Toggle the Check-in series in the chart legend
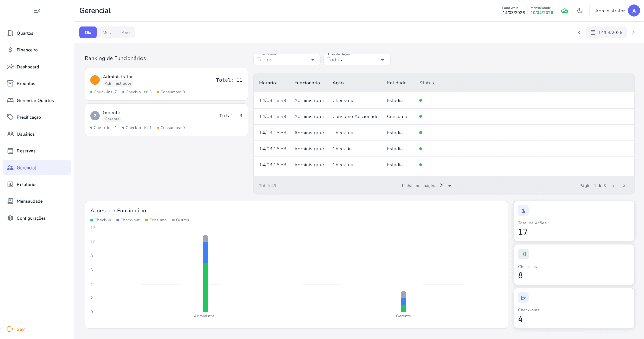This screenshot has height=339, width=644. tap(101, 220)
